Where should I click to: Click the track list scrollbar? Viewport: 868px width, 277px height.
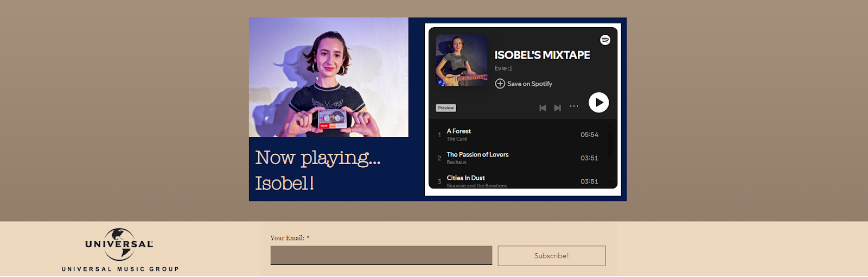[610, 144]
